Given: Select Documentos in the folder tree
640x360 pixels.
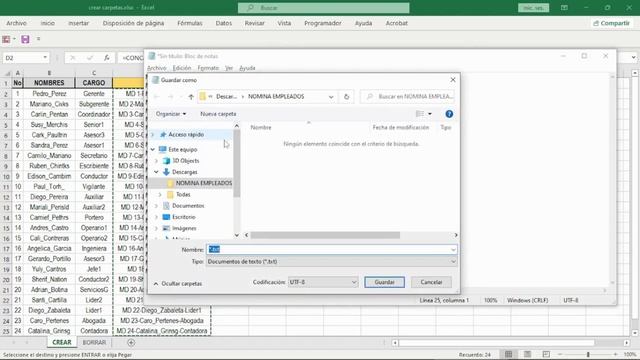Looking at the screenshot, I should (188, 206).
